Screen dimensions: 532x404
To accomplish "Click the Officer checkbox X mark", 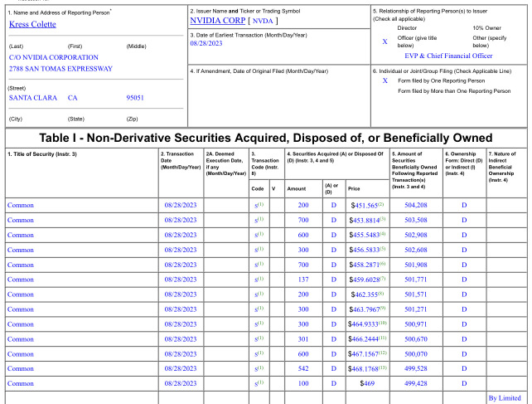I will (x=384, y=41).
